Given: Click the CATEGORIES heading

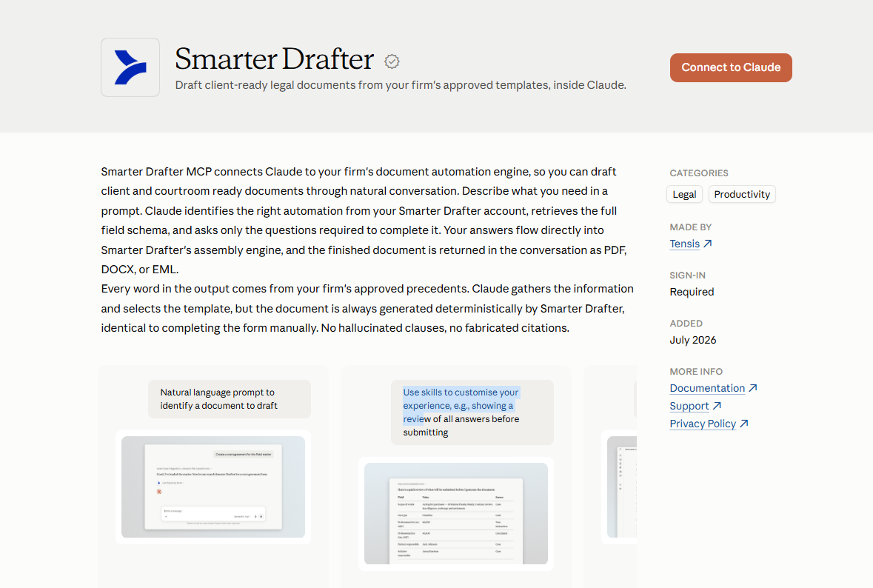Looking at the screenshot, I should pos(699,173).
